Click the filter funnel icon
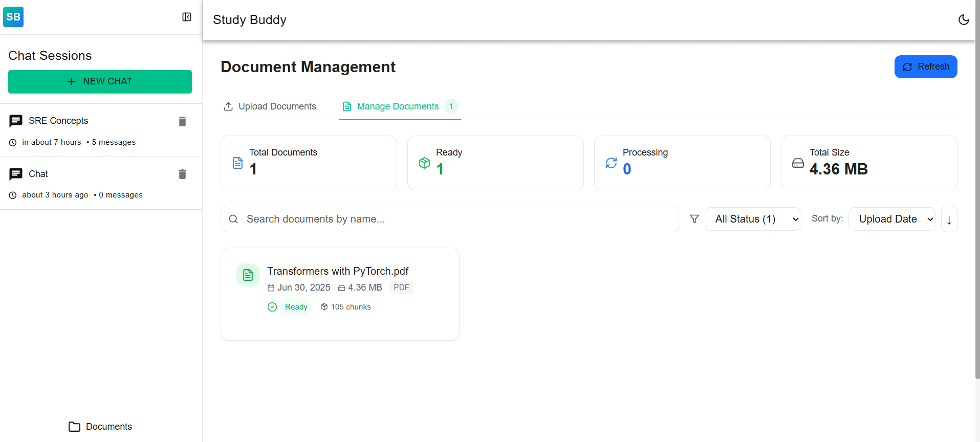Image resolution: width=980 pixels, height=442 pixels. tap(694, 219)
